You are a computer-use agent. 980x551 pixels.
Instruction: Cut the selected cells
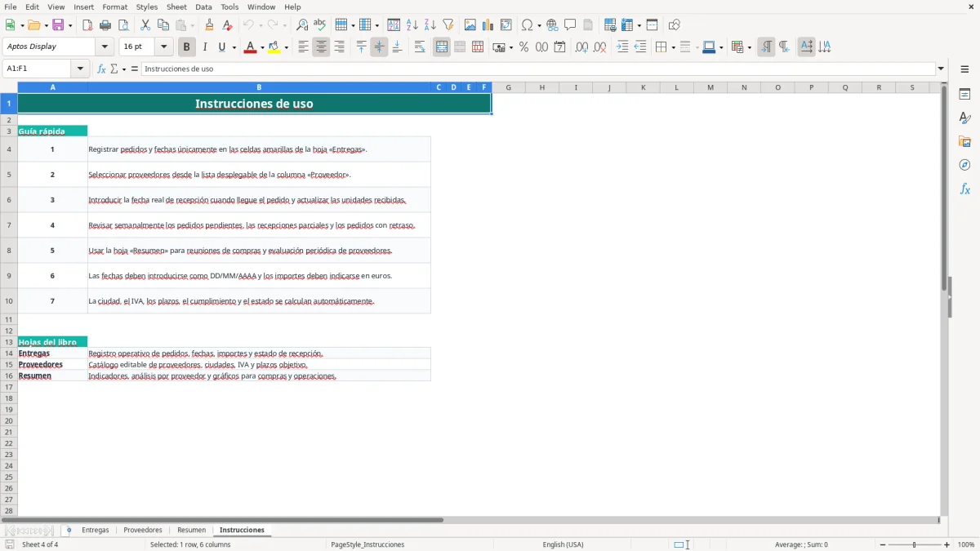(x=145, y=25)
